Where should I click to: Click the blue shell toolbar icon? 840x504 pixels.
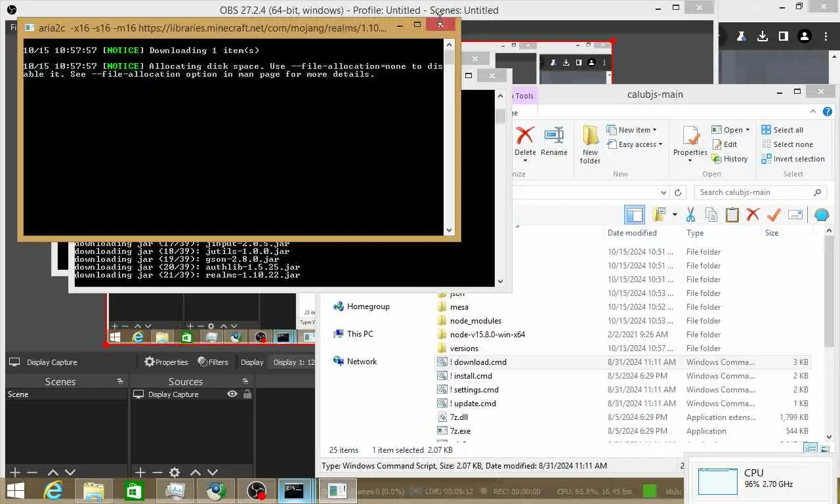[821, 215]
